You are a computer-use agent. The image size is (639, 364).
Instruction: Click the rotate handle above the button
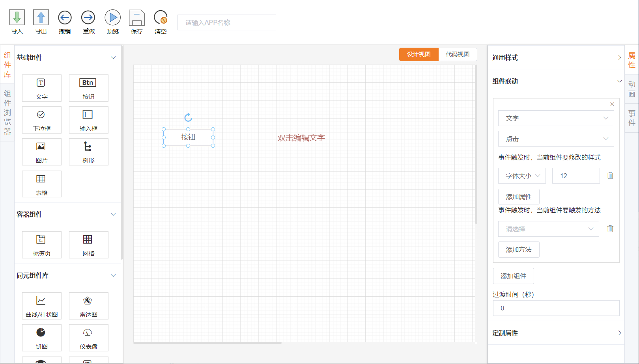click(x=188, y=117)
